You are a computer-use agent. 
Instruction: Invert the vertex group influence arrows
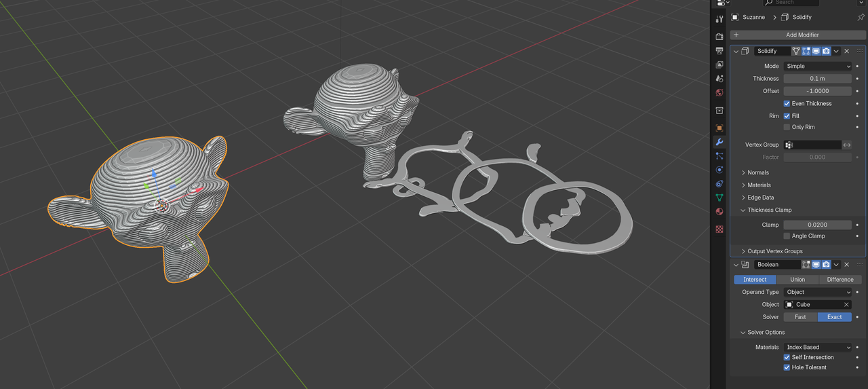coord(847,145)
